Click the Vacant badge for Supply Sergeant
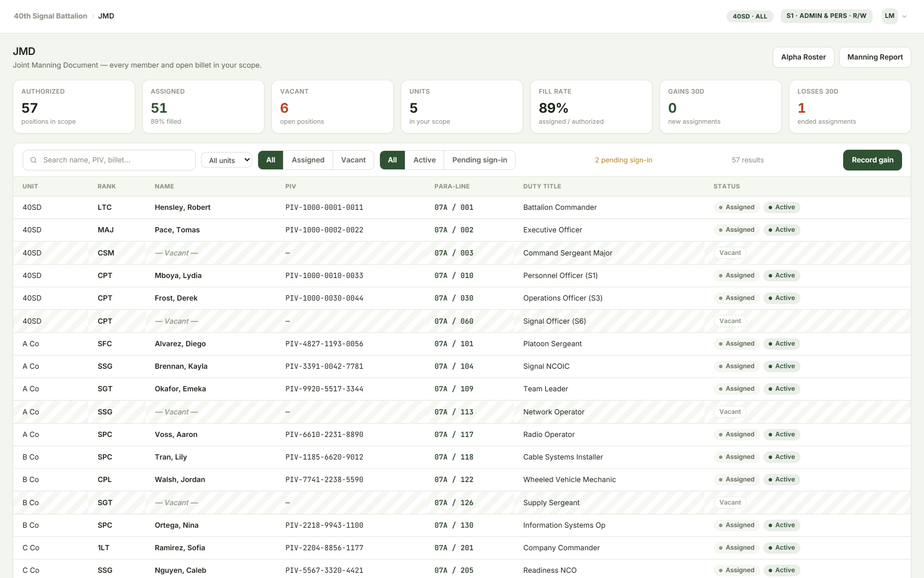Viewport: 924px width, 578px height. point(730,503)
